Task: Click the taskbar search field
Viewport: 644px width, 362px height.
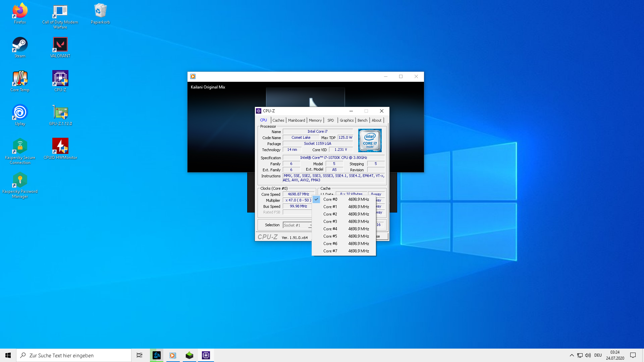Action: tap(74, 355)
